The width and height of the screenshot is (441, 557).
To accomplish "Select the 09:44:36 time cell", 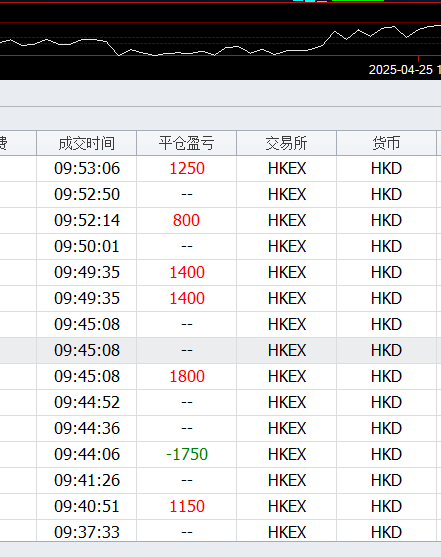I will (87, 428).
